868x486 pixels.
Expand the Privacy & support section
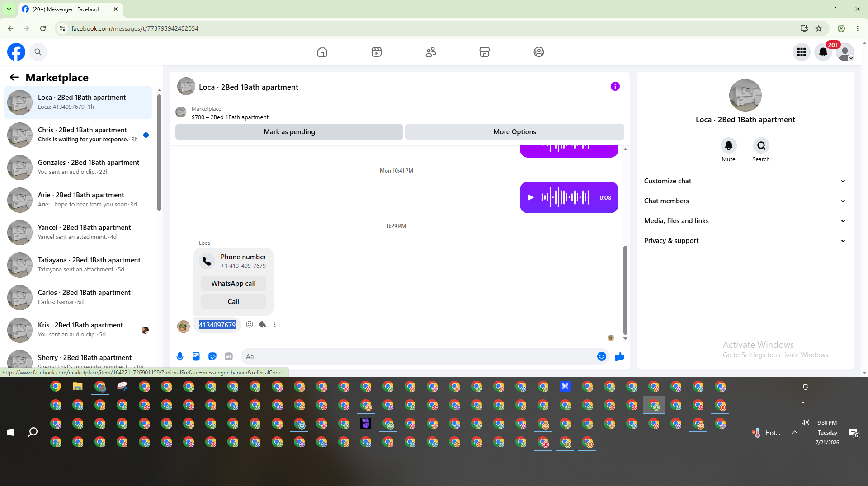point(745,241)
